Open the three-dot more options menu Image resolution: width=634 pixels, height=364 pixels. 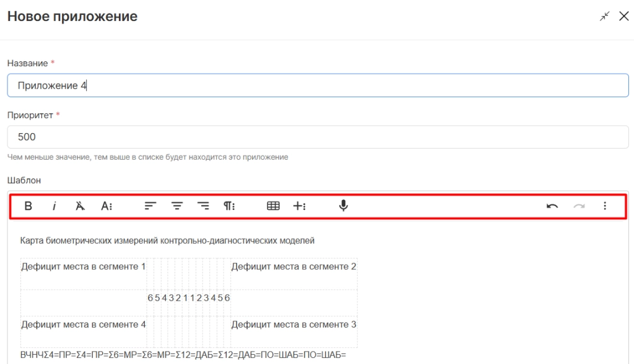(605, 206)
